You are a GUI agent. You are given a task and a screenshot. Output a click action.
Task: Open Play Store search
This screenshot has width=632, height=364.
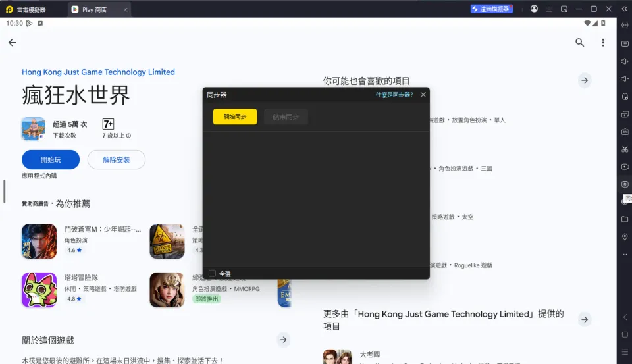(x=579, y=42)
